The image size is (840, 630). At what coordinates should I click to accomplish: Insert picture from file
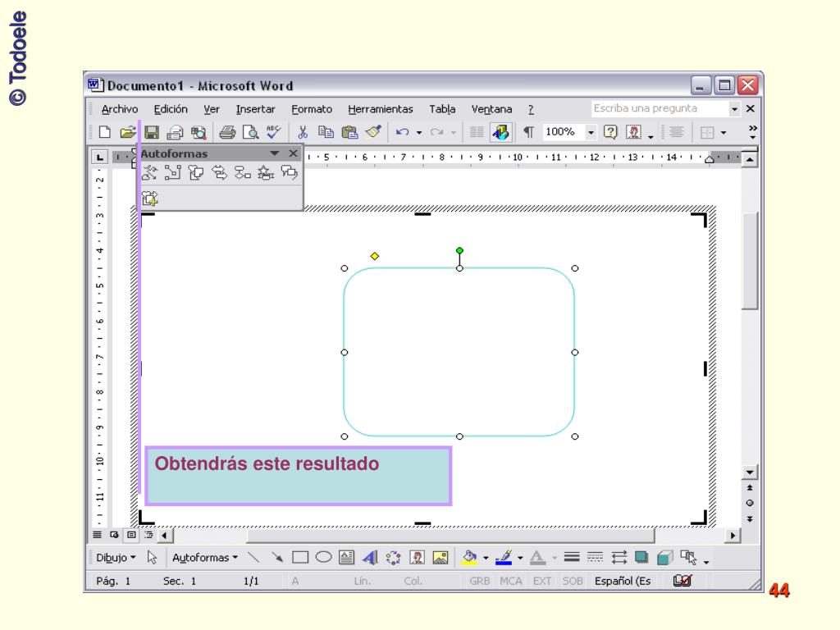[x=441, y=558]
